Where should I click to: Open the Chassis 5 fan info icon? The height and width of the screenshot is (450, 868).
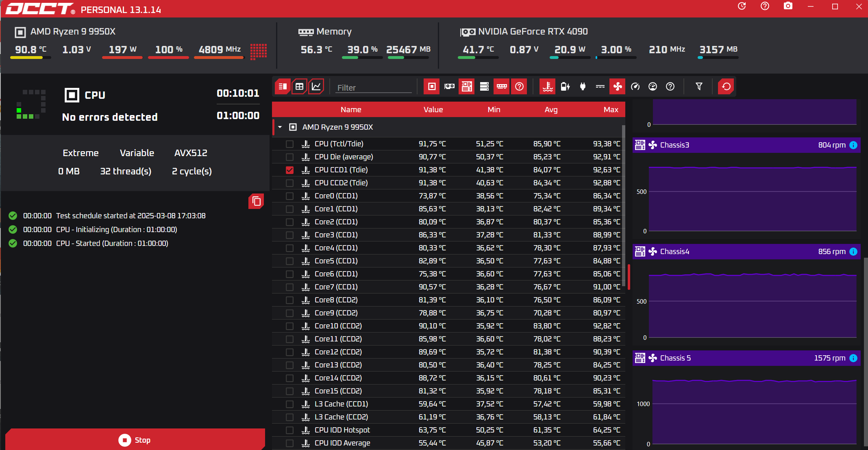click(x=853, y=358)
